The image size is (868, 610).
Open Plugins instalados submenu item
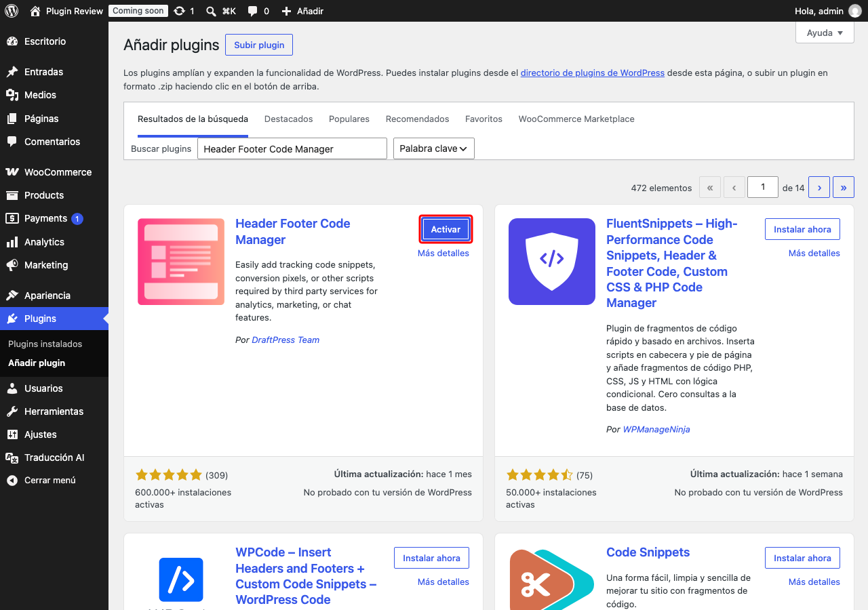(45, 344)
